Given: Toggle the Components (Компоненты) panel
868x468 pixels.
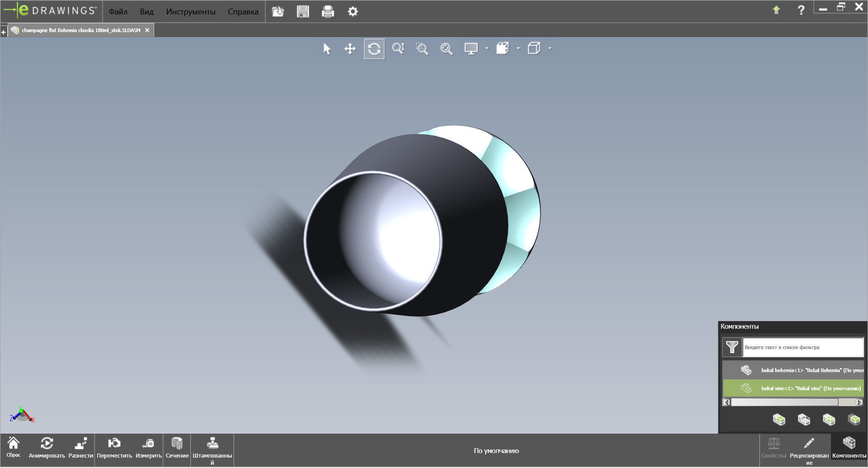Looking at the screenshot, I should coord(849,448).
